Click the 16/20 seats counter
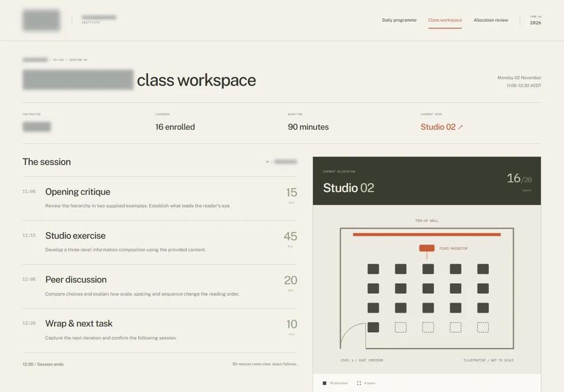The image size is (564, 392). pyautogui.click(x=519, y=179)
